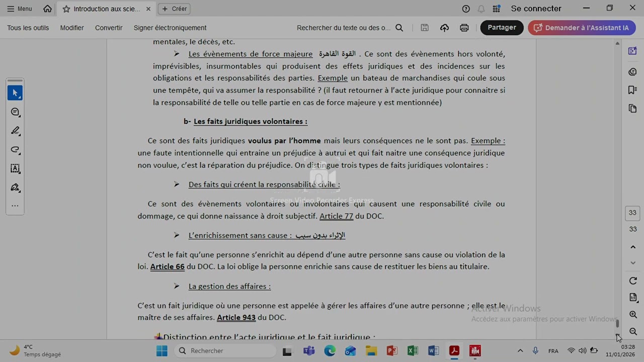Zoom in with the plus magnifier icon
This screenshot has height=362, width=644.
[x=633, y=315]
